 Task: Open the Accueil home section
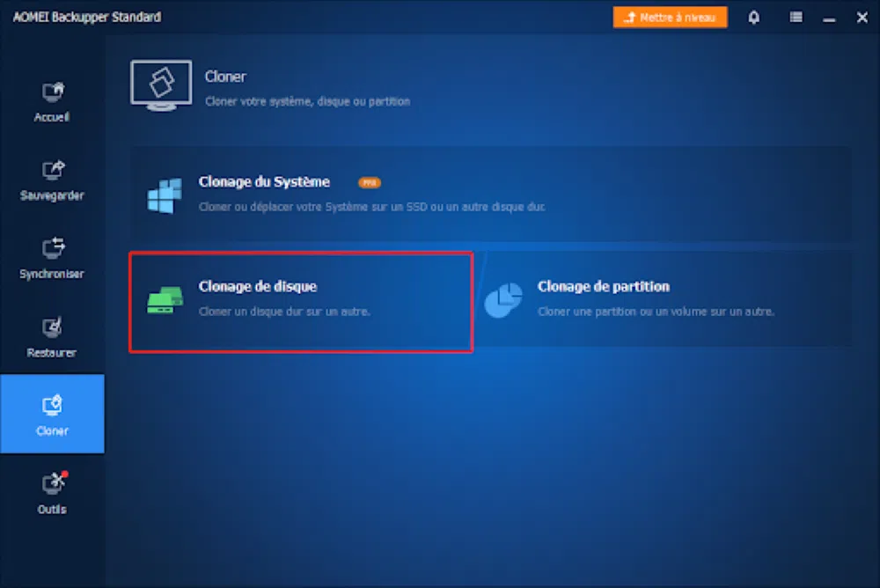pos(52,102)
